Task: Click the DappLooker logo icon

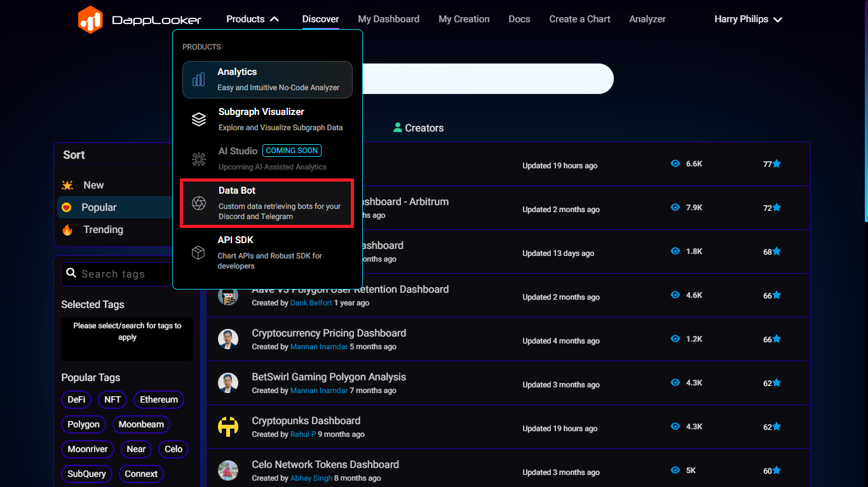Action: pyautogui.click(x=90, y=20)
